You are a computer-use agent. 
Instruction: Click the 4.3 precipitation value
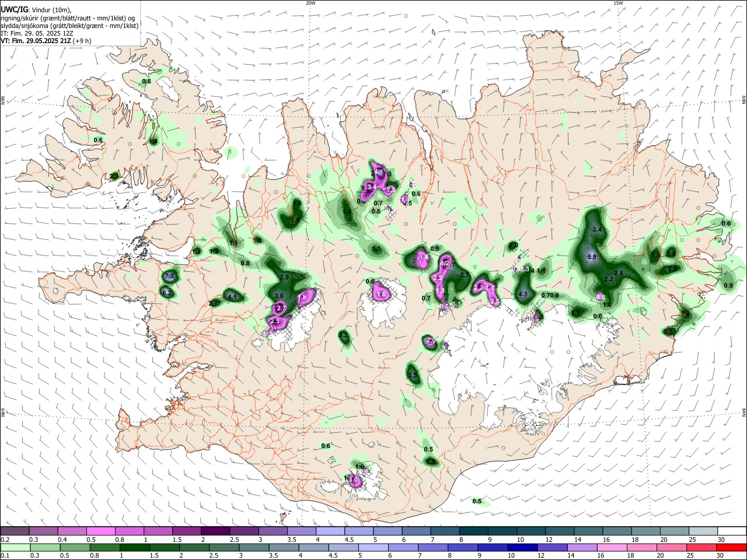(523, 295)
